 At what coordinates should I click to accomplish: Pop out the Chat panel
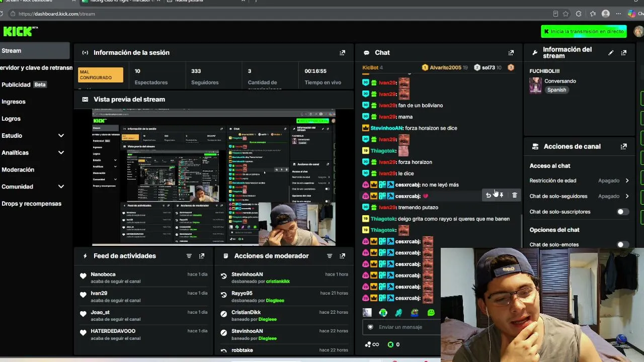511,52
